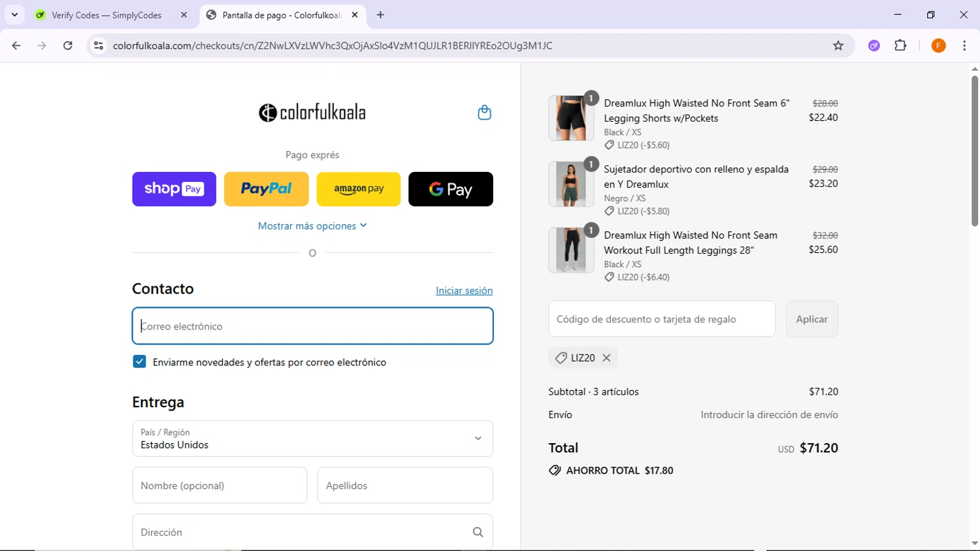Click the sports bra price $23.20
980x551 pixels.
click(823, 184)
